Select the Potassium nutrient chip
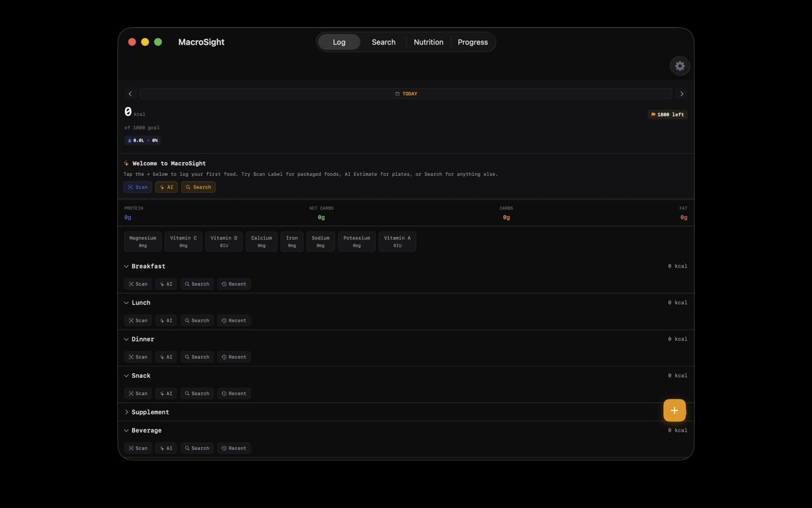This screenshot has width=812, height=508. pyautogui.click(x=357, y=241)
